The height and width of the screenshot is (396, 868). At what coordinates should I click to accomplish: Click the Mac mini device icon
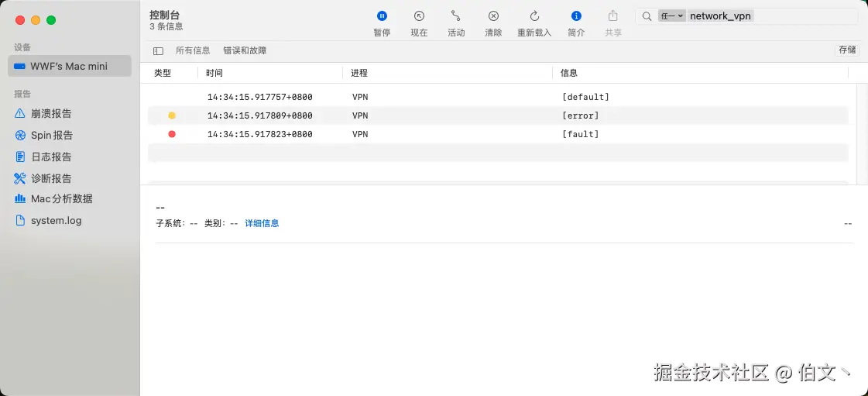pos(20,67)
